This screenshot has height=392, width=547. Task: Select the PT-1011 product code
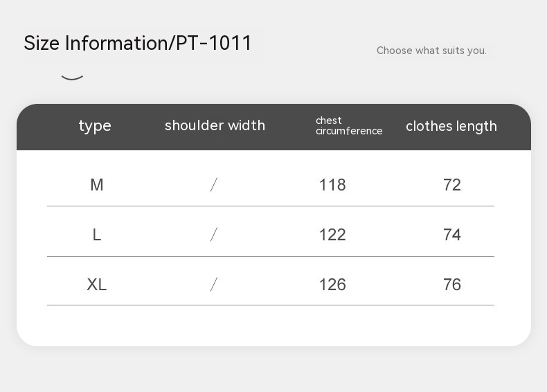click(x=214, y=43)
